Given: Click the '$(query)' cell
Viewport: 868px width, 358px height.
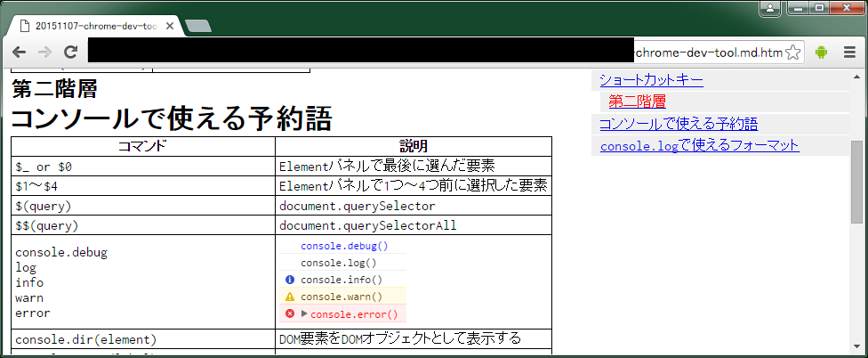Looking at the screenshot, I should point(143,206).
